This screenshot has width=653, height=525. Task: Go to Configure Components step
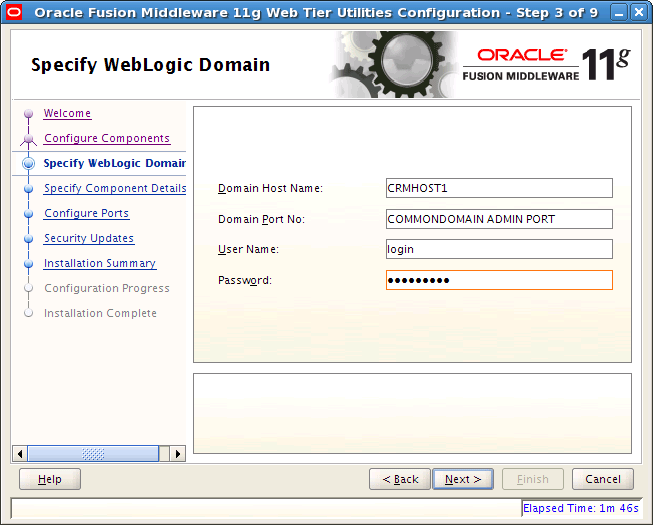point(107,138)
